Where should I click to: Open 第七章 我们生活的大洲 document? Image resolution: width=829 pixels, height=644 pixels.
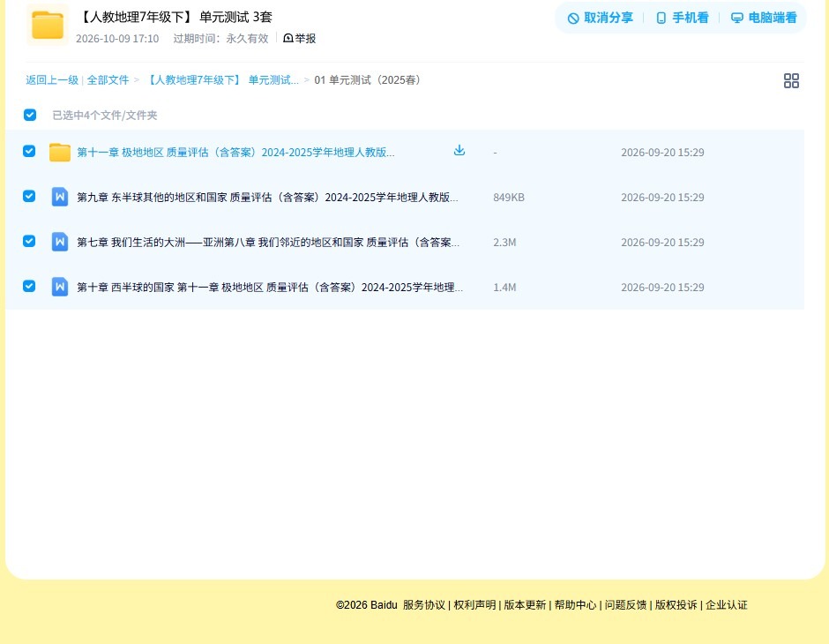click(x=268, y=242)
